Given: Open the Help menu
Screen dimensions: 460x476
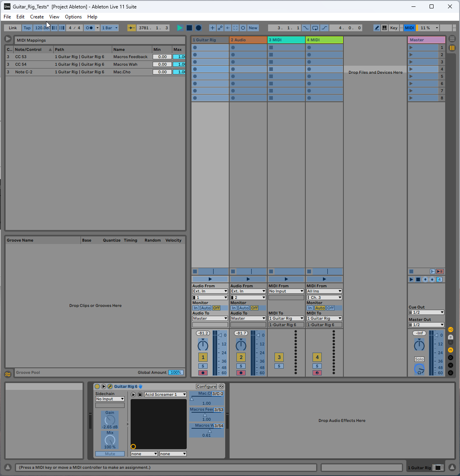Looking at the screenshot, I should [92, 17].
